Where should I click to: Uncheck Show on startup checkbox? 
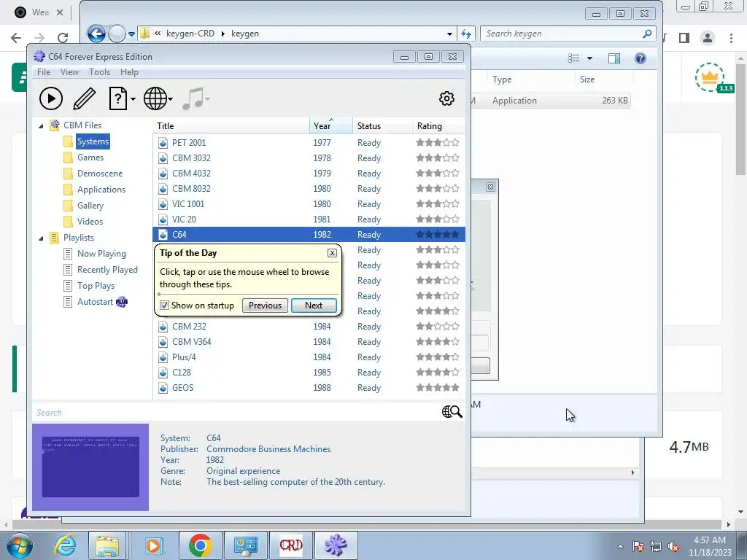pos(164,306)
